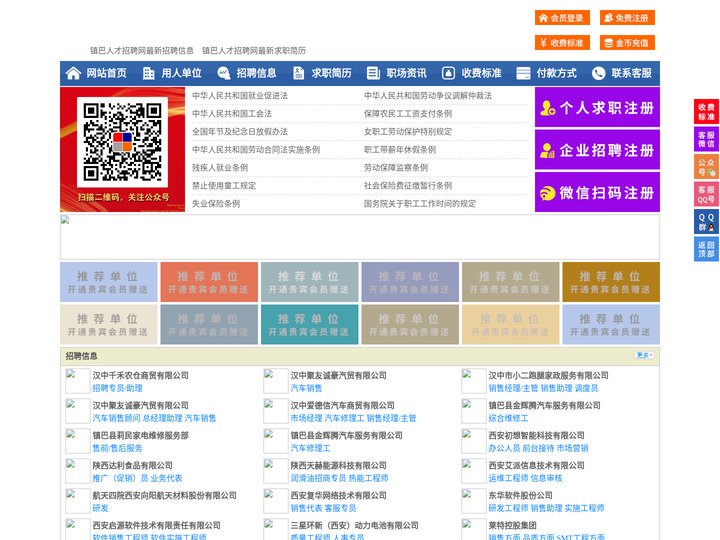
Task: Click the 个人求职注册 purple banner
Action: (597, 107)
